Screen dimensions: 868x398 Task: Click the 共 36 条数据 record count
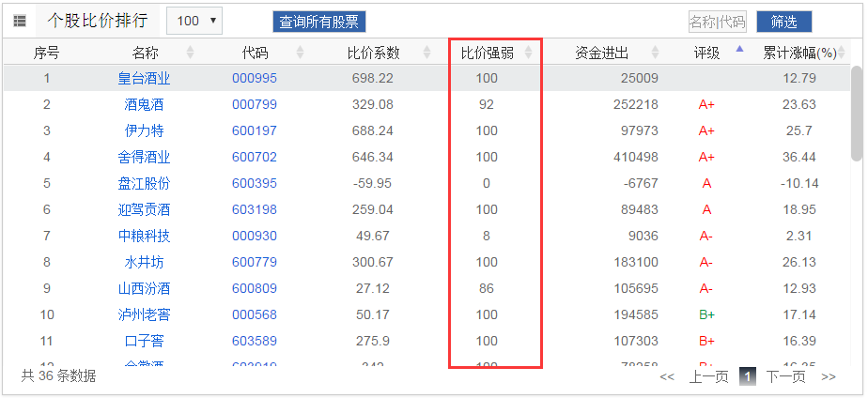pyautogui.click(x=58, y=376)
